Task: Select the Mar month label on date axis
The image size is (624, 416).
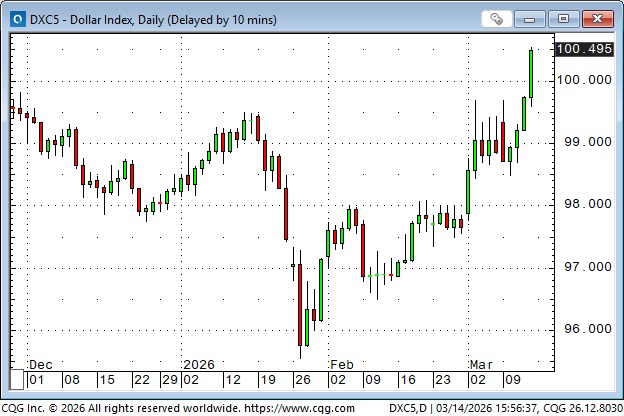Action: click(x=482, y=364)
